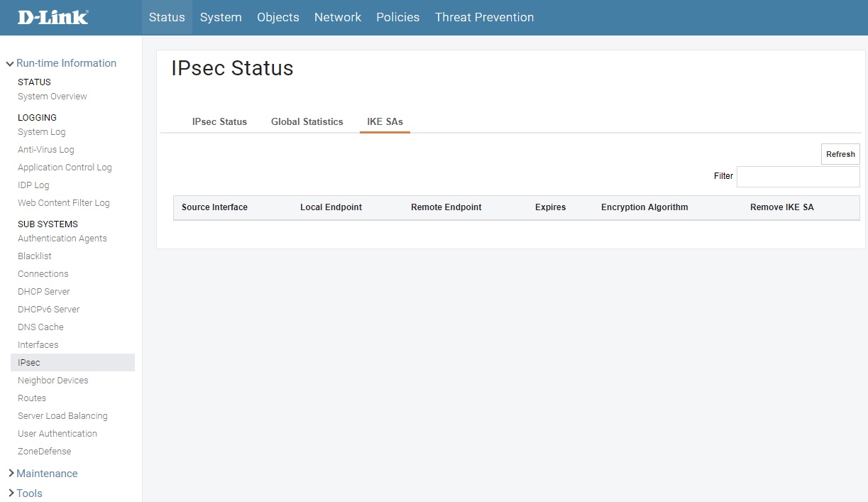Viewport: 868px width, 502px height.
Task: Open the ZoneDefense page
Action: (x=45, y=452)
